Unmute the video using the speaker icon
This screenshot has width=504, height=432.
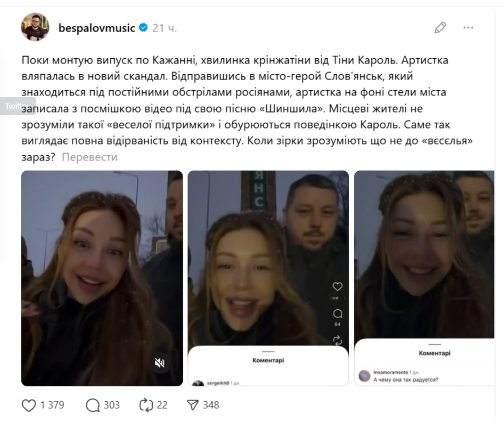(x=160, y=363)
